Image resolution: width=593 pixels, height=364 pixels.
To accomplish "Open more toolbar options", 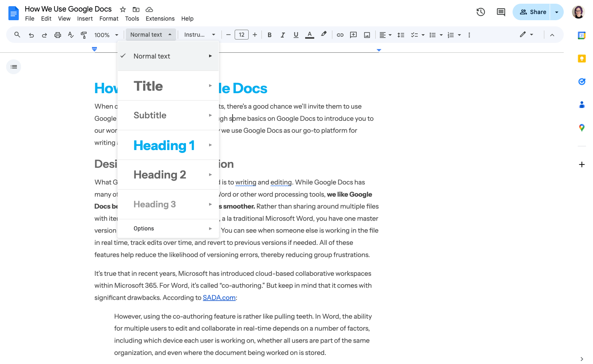I will click(469, 35).
